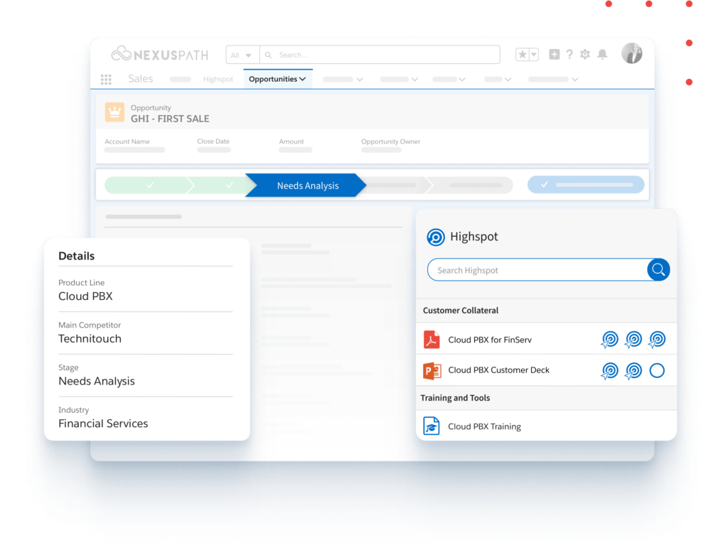
Task: Click the GHI - FIRST SALE opportunity title
Action: (x=170, y=118)
